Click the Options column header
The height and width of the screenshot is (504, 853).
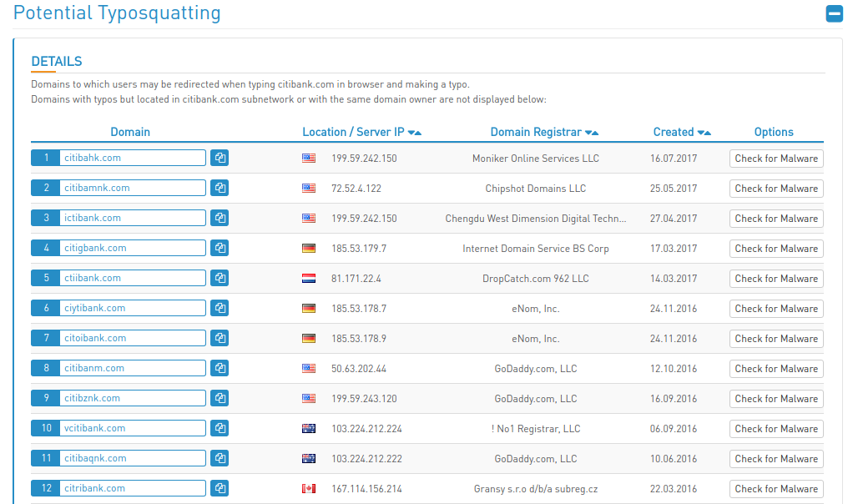click(x=774, y=132)
